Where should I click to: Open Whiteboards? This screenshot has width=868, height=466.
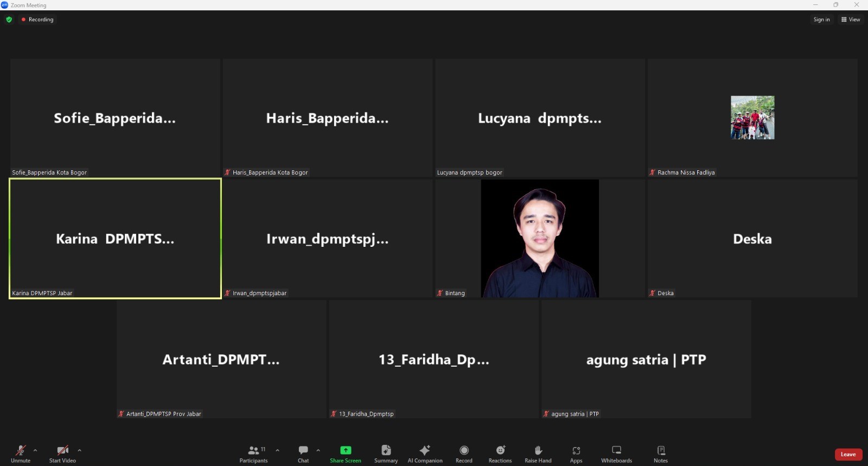[x=616, y=454]
